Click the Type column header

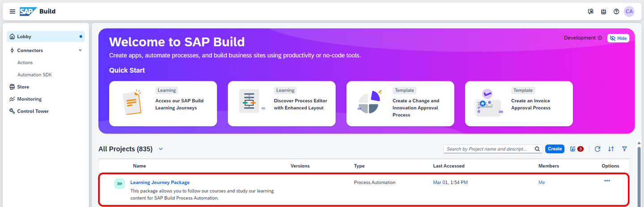[x=359, y=166]
